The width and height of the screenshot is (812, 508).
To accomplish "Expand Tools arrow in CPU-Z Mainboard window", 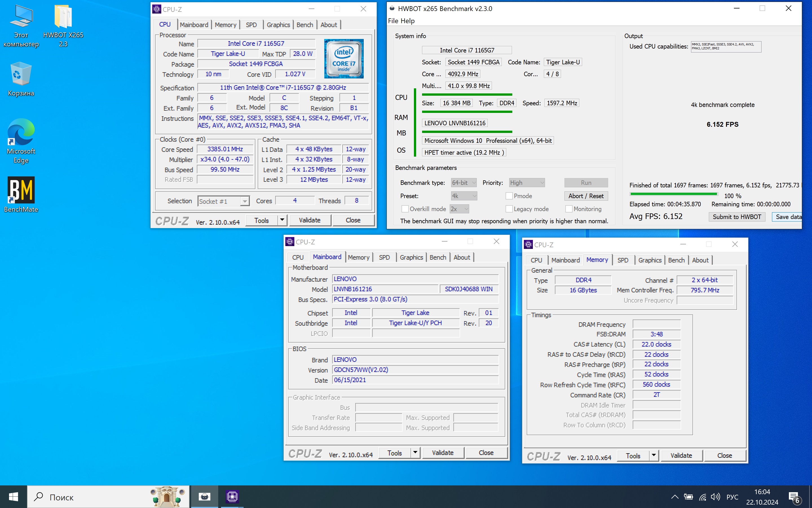I will (x=415, y=453).
